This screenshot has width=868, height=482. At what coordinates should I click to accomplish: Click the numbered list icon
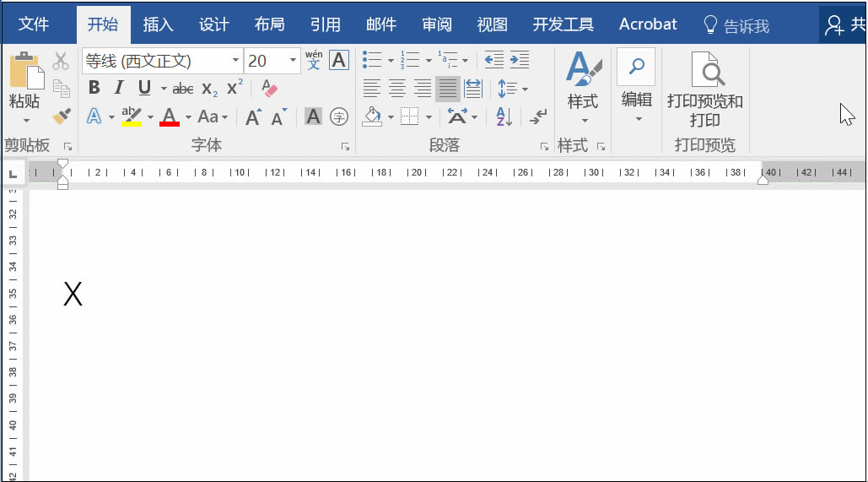point(410,59)
